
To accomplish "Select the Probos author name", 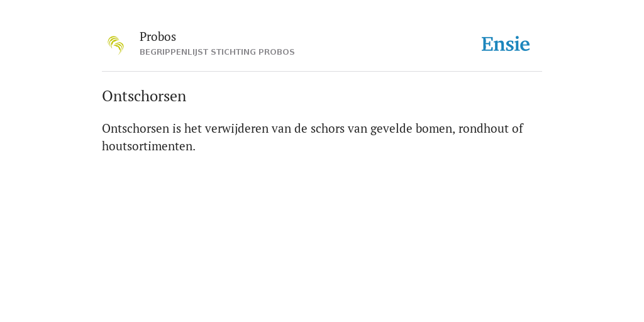I will click(158, 37).
